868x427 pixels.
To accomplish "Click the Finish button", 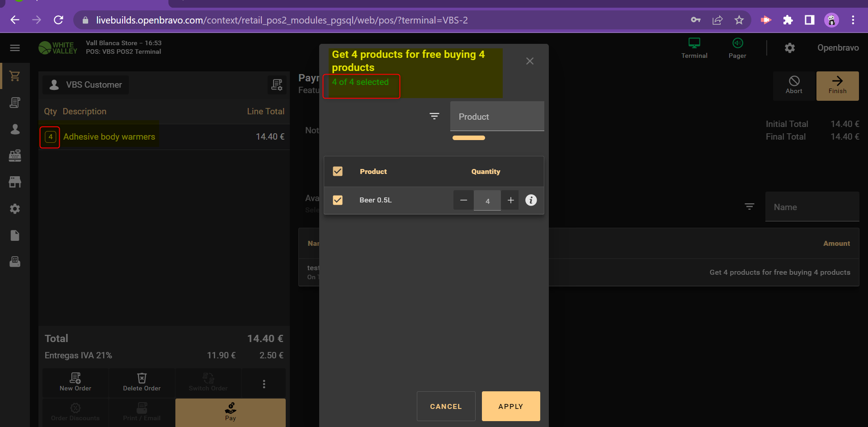I will [837, 85].
